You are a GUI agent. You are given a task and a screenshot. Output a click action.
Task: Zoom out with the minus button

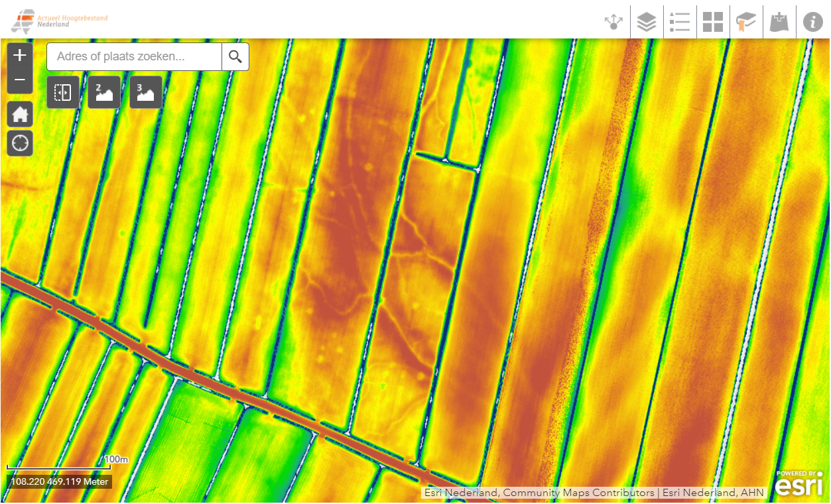click(x=20, y=80)
